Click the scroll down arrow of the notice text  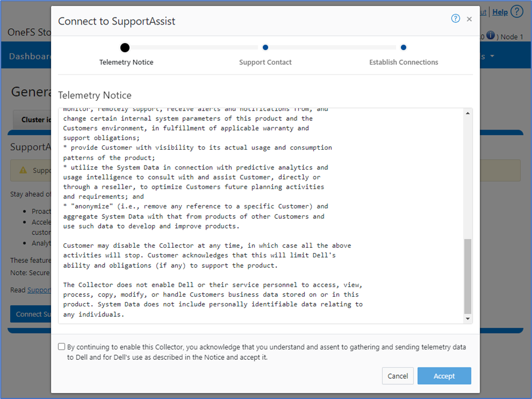[468, 318]
